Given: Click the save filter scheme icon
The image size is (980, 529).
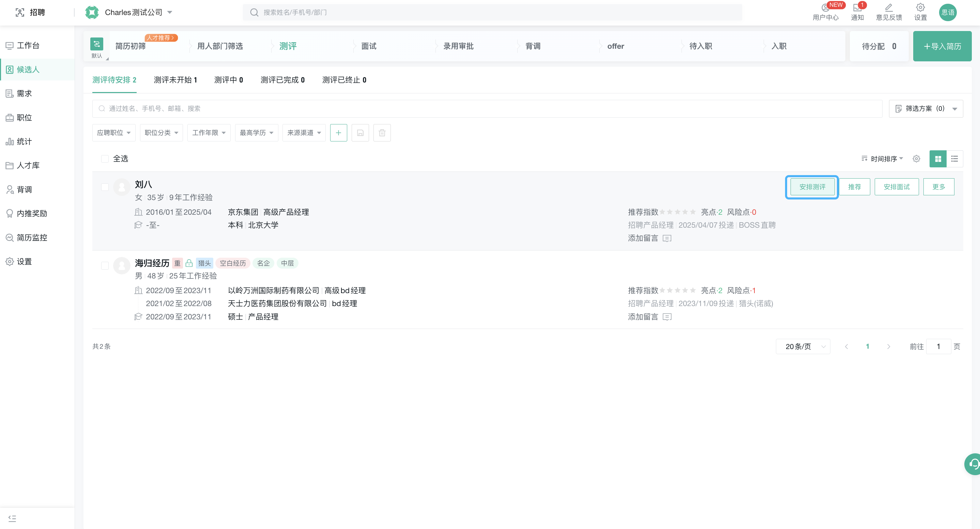Looking at the screenshot, I should (360, 133).
